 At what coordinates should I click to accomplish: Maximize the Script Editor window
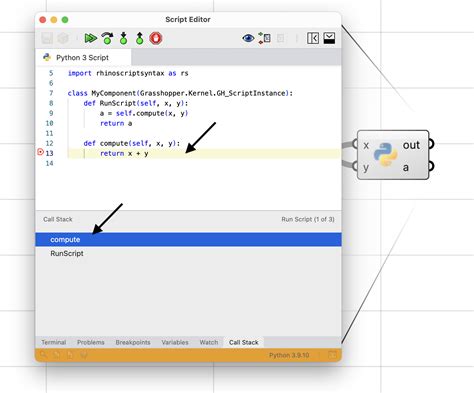click(x=65, y=20)
